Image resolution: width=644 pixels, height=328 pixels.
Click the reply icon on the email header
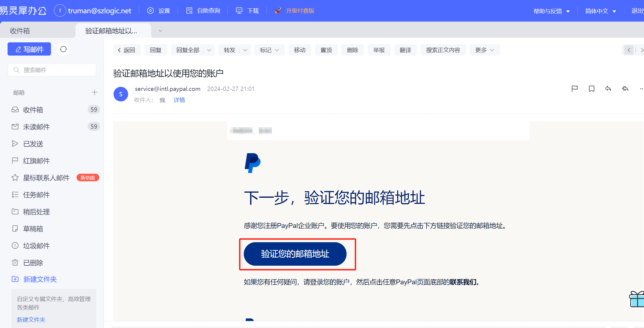point(608,88)
